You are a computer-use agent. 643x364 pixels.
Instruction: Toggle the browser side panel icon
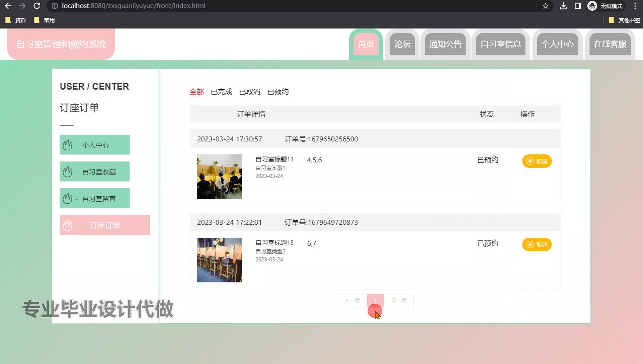(x=577, y=6)
